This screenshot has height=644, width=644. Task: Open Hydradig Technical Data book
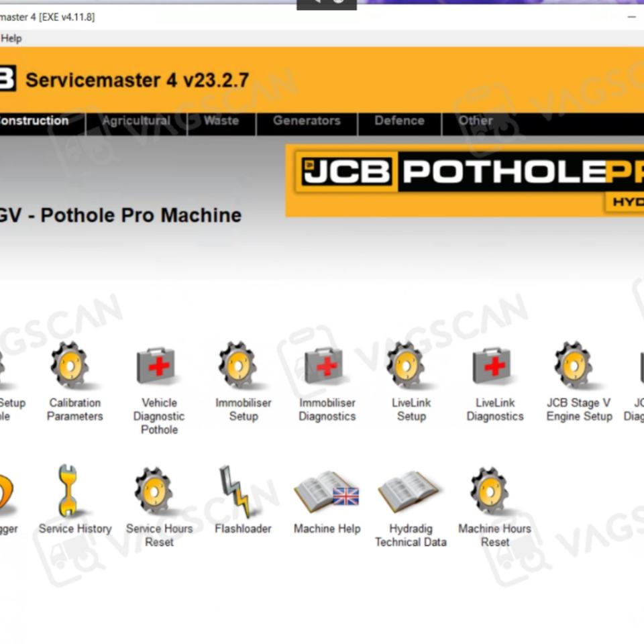[x=409, y=491]
